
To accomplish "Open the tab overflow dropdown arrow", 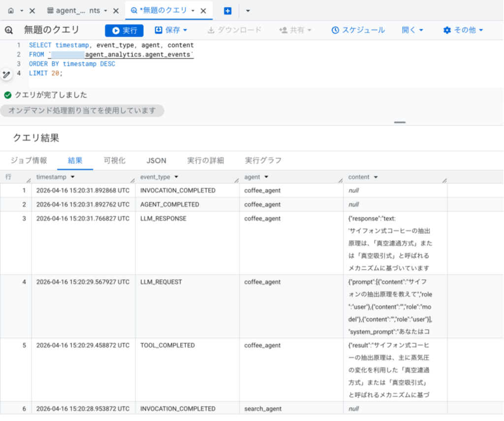I will pyautogui.click(x=248, y=11).
